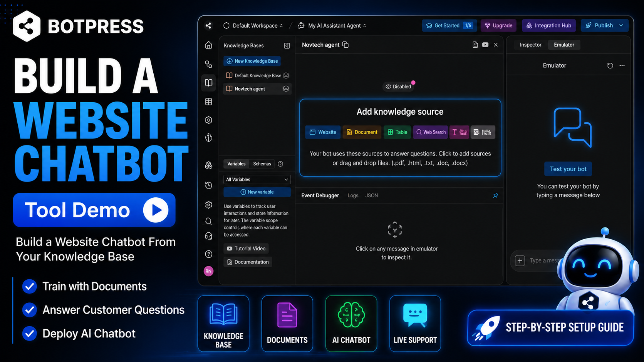Select the Knowledge Bases book icon in sidebar
644x362 pixels.
point(208,83)
